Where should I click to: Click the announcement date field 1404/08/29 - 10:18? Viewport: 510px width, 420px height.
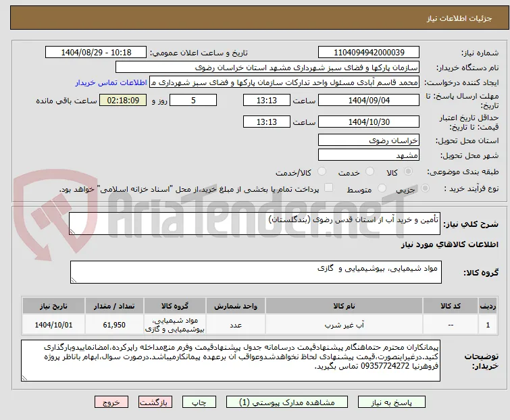pyautogui.click(x=96, y=53)
